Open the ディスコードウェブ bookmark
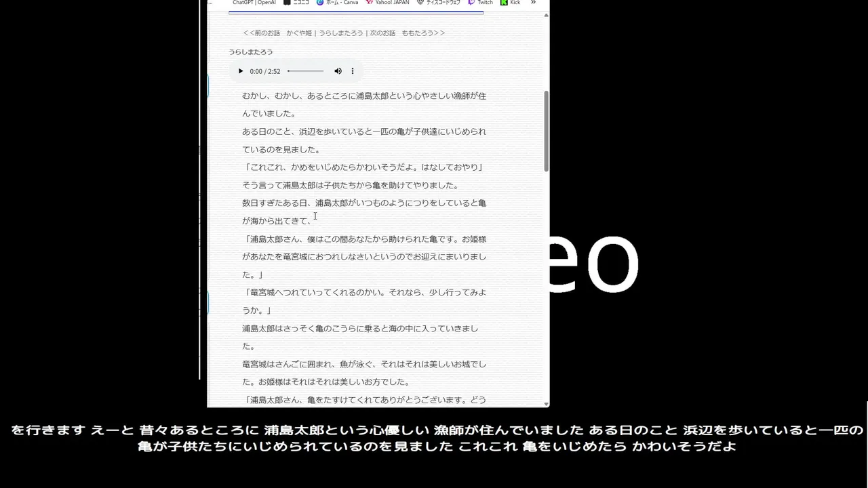This screenshot has height=488, width=868. coord(438,3)
